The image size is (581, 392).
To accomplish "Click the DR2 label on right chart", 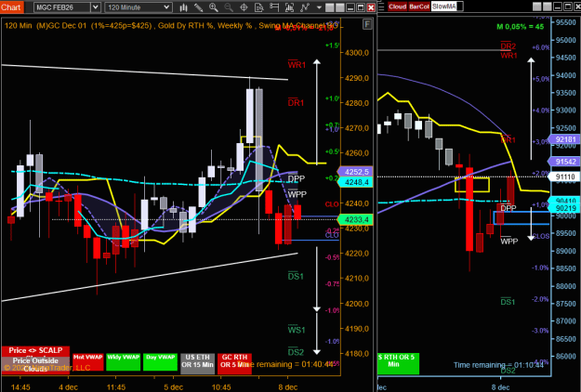I will click(x=508, y=46).
